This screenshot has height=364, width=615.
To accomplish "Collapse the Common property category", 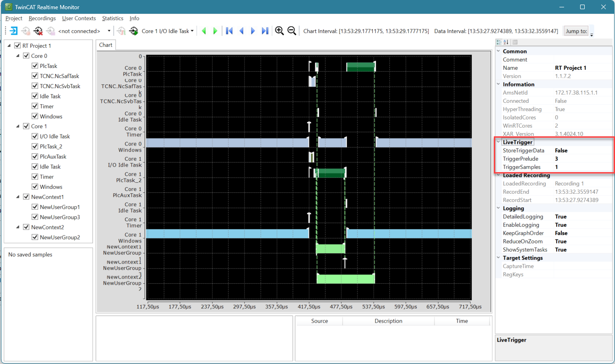I will click(x=499, y=51).
